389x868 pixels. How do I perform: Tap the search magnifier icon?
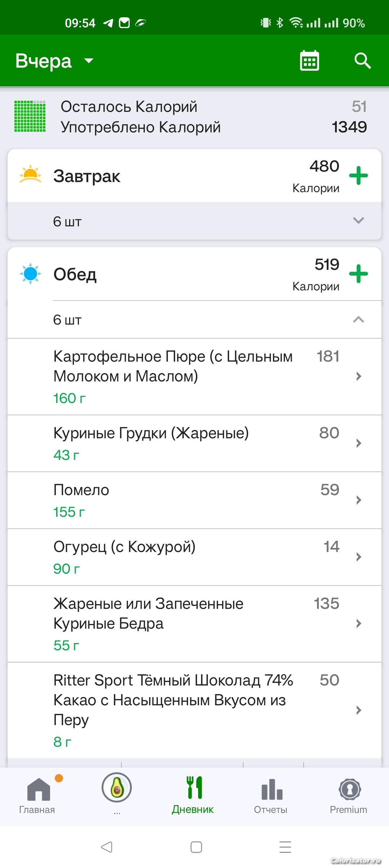tap(362, 60)
